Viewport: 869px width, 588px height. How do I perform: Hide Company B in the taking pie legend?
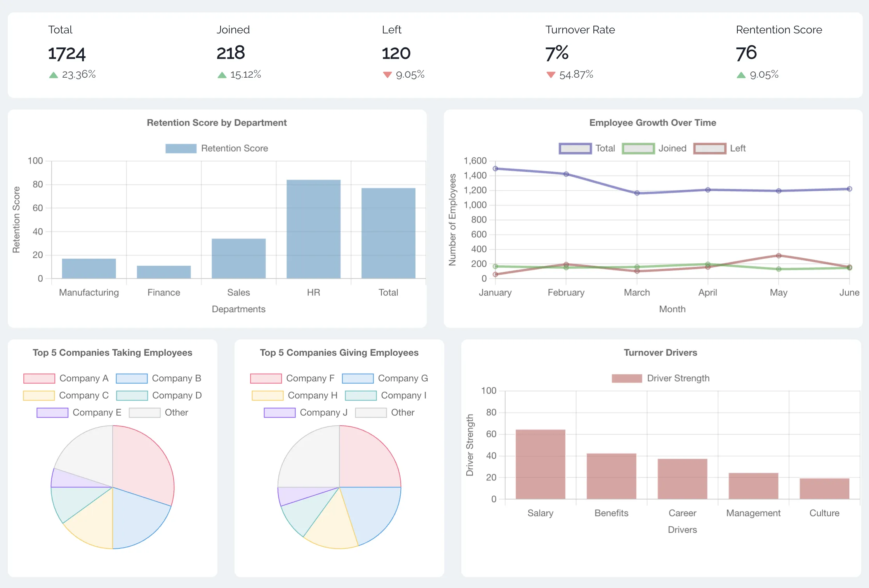tap(132, 378)
